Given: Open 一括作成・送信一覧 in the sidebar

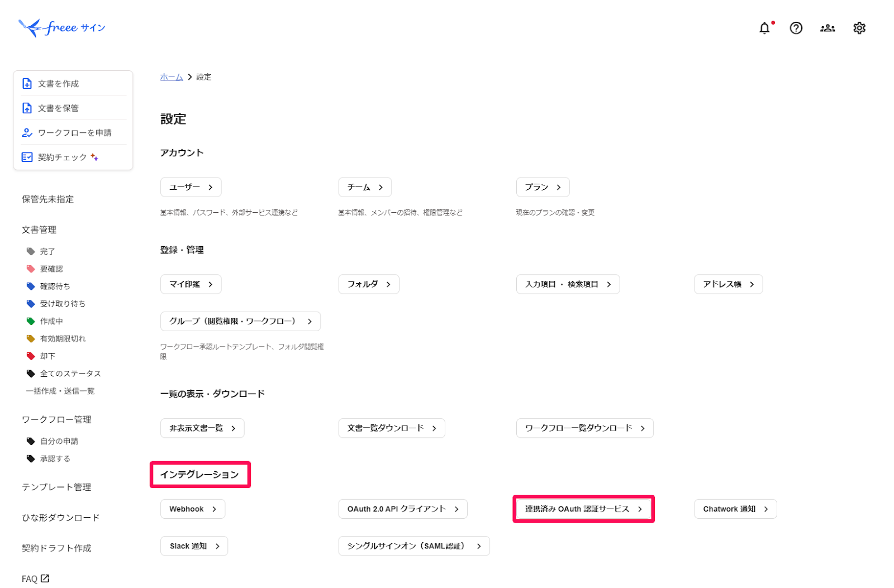Looking at the screenshot, I should tap(60, 391).
